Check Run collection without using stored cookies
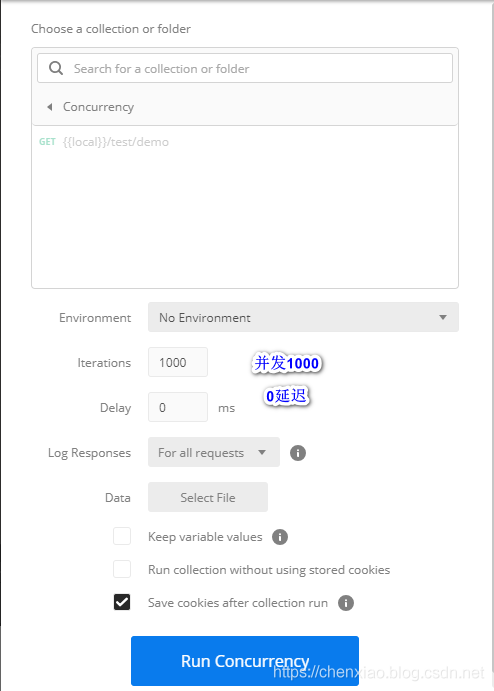 (x=122, y=569)
